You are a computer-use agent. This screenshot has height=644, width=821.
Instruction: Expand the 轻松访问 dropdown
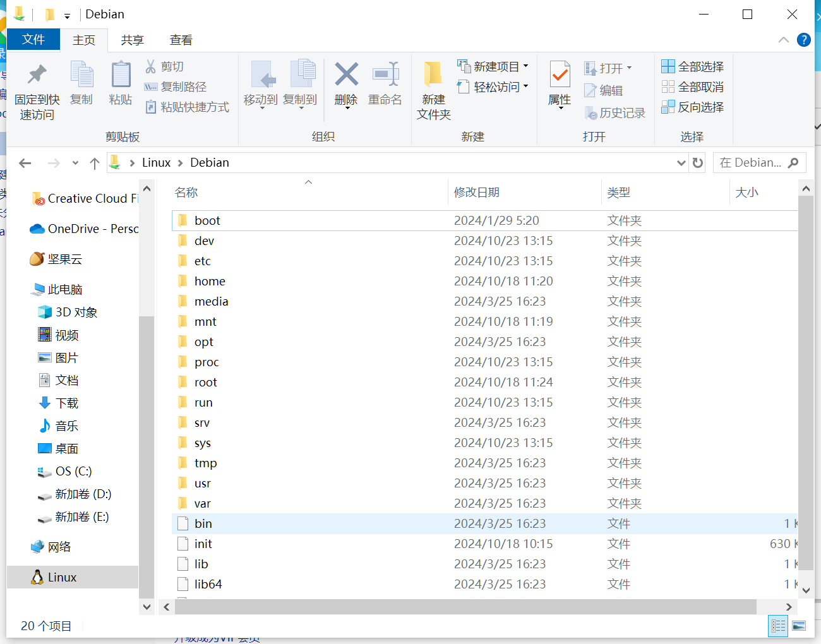click(x=525, y=87)
